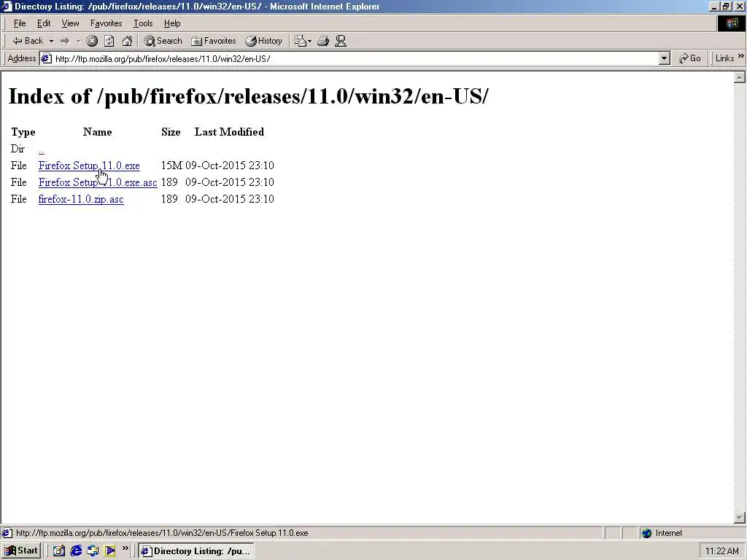Click the 'Type' column header

pos(23,132)
